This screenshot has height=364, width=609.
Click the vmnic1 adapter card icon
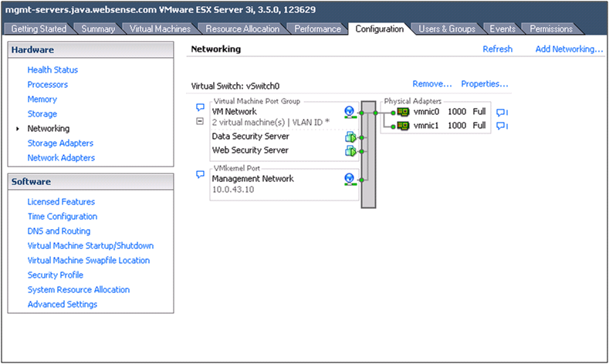(x=404, y=126)
